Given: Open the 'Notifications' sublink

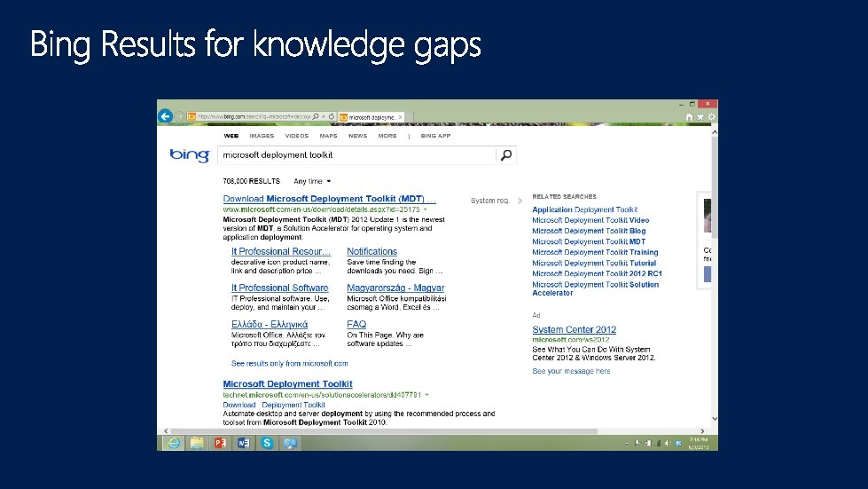Looking at the screenshot, I should coord(372,251).
